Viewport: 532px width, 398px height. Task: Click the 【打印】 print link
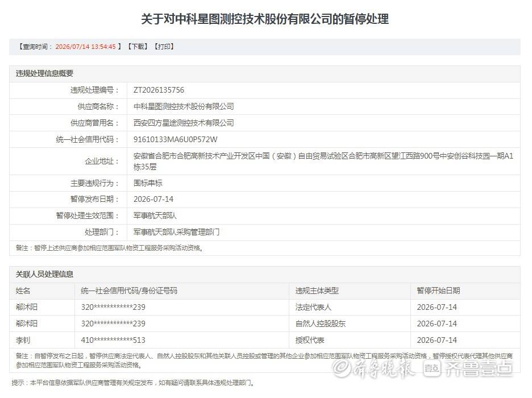tap(164, 47)
